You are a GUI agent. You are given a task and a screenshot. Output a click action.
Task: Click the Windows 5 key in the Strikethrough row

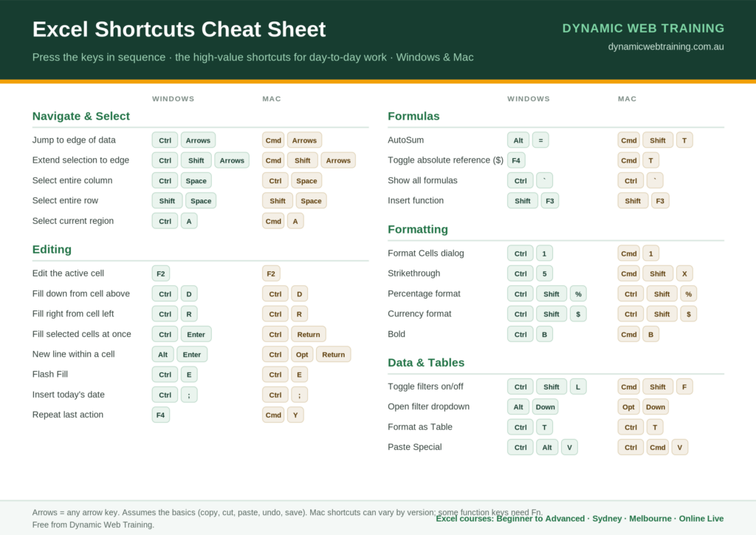(544, 273)
